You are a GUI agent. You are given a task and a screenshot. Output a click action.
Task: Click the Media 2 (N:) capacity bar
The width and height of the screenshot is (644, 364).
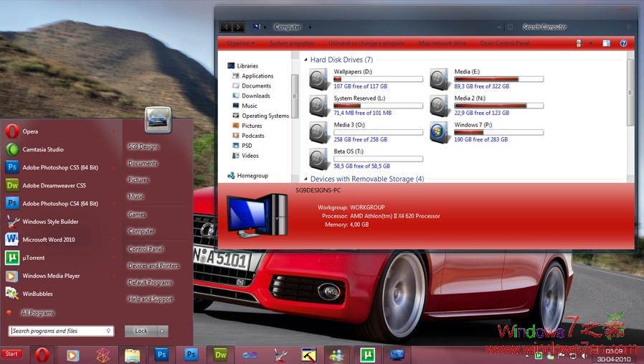[498, 106]
